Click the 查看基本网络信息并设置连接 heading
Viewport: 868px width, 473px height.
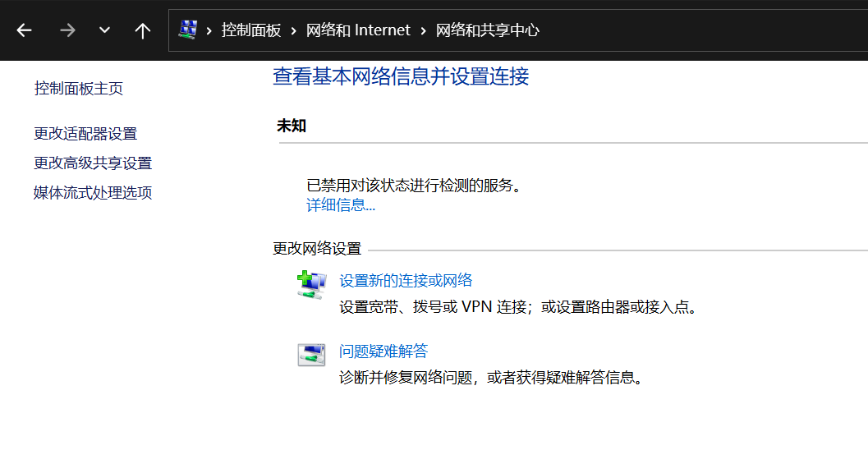[x=401, y=76]
